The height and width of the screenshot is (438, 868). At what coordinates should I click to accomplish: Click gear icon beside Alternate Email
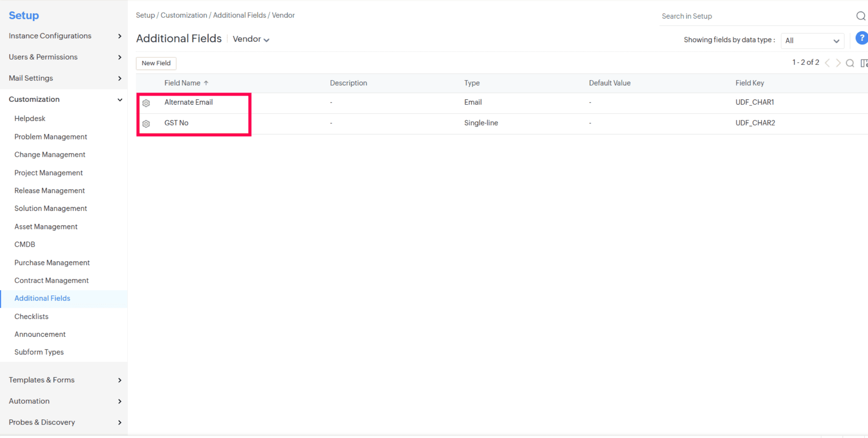coord(146,103)
